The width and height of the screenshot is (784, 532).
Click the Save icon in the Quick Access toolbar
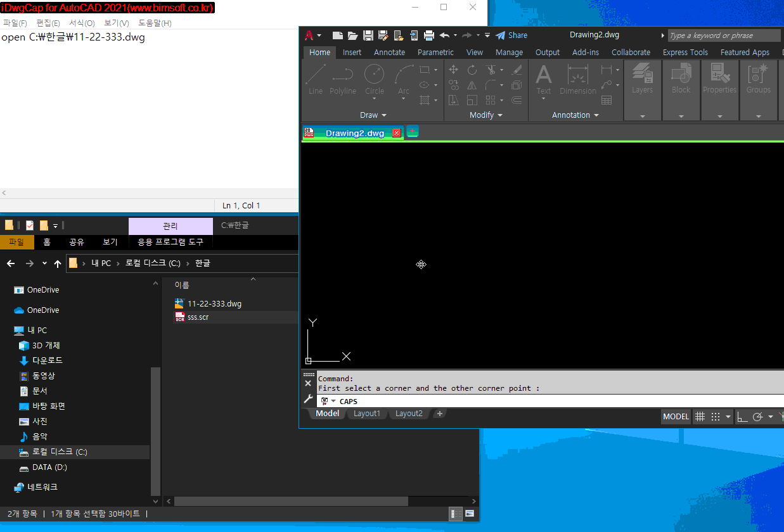coord(368,35)
